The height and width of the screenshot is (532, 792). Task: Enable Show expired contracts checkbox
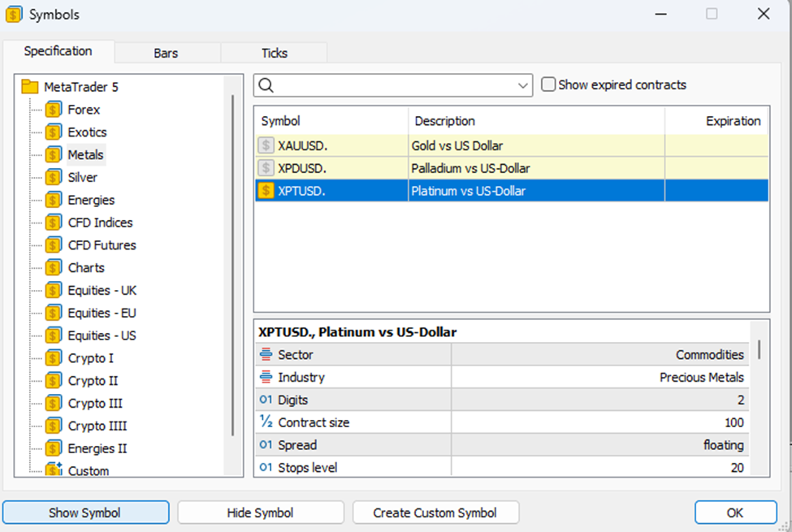[548, 84]
